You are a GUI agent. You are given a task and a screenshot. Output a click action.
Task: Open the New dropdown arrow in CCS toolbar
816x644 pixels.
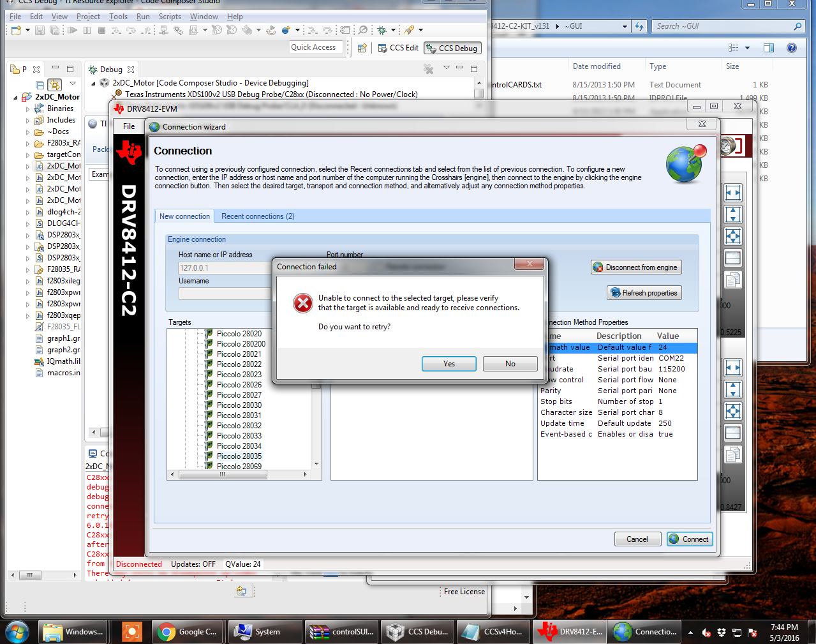click(27, 30)
